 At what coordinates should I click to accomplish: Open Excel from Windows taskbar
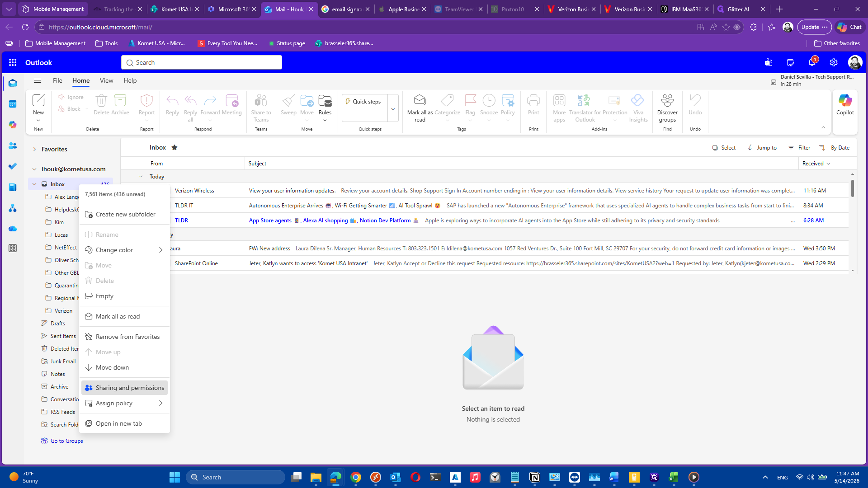pyautogui.click(x=674, y=477)
